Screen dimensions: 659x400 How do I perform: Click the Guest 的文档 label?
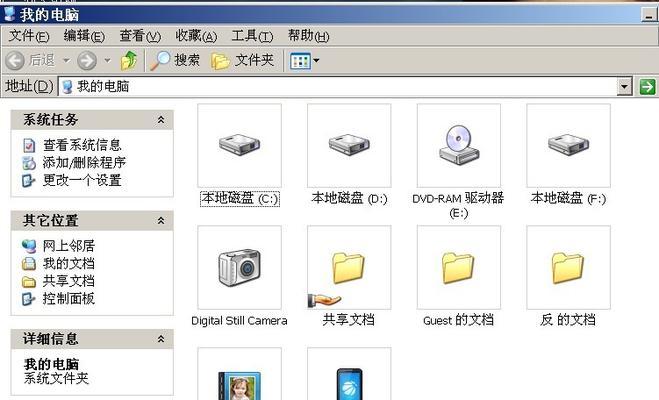pos(459,320)
